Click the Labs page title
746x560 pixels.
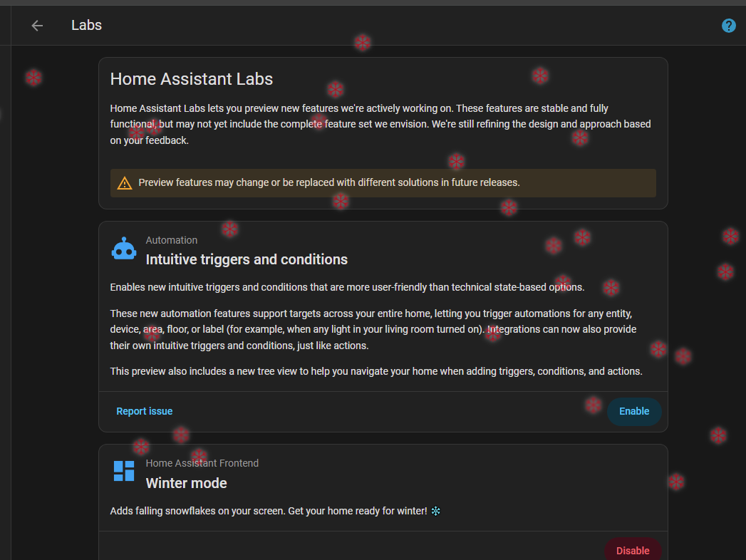click(x=87, y=25)
